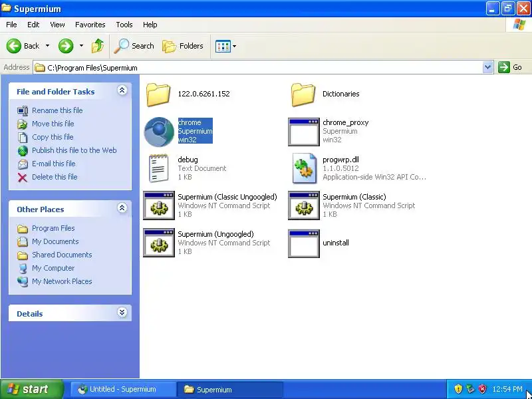Viewport: 532px width, 399px height.
Task: Click the My Network Places icon
Action: [23, 282]
